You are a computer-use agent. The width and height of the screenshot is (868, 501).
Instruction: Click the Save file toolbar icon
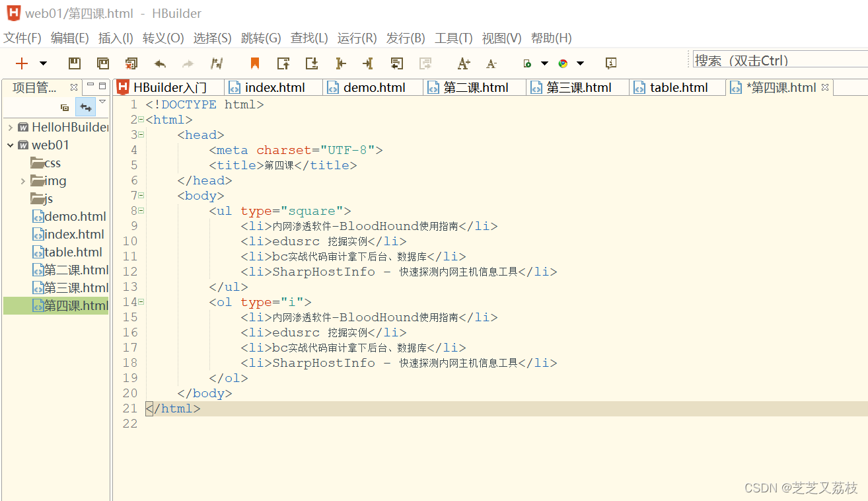click(75, 63)
